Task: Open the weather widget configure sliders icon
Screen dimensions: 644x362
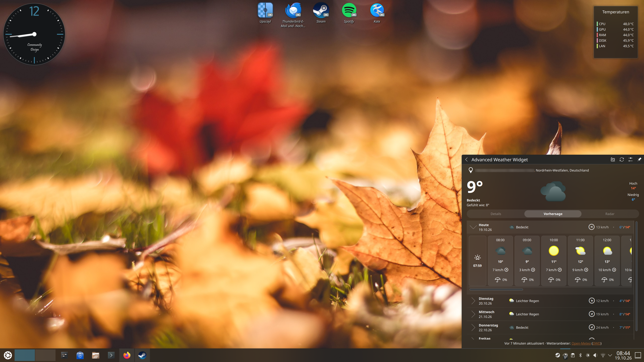Action: click(630, 159)
